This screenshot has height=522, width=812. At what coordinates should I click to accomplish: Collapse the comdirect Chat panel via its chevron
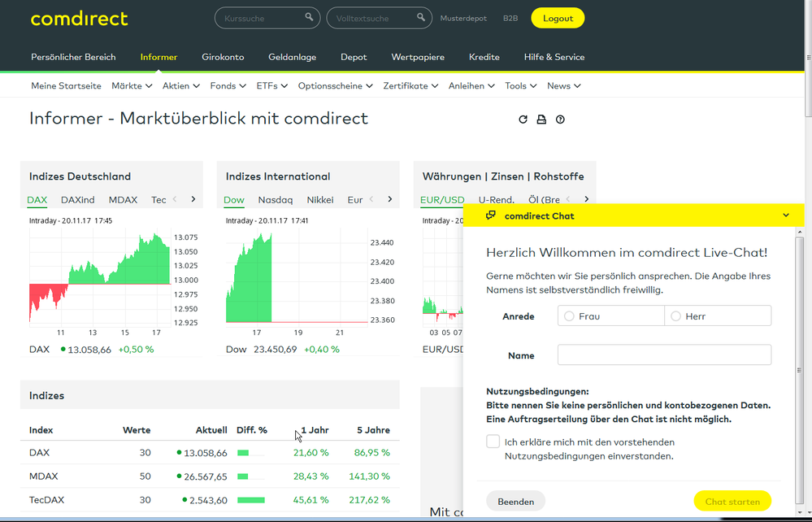click(785, 215)
